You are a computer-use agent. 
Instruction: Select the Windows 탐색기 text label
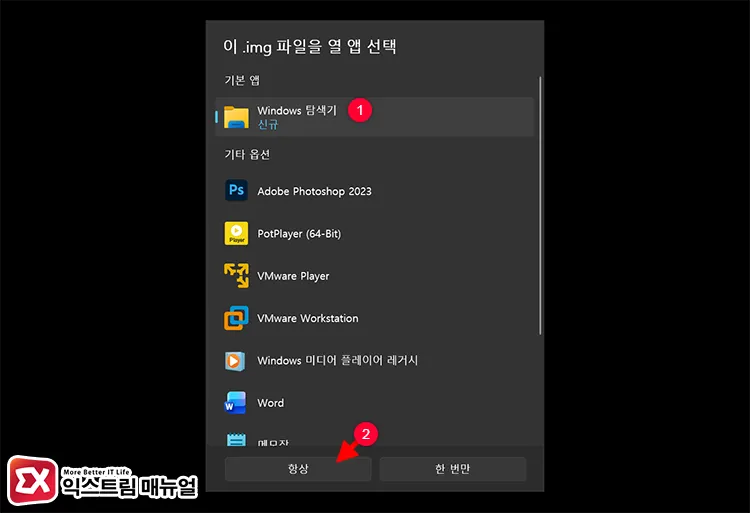pos(297,110)
